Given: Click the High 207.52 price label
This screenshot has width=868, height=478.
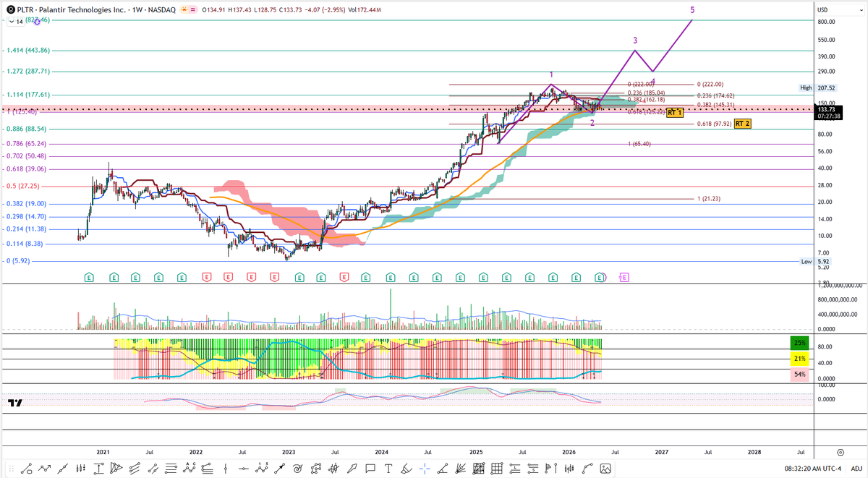Looking at the screenshot, I should tap(817, 88).
